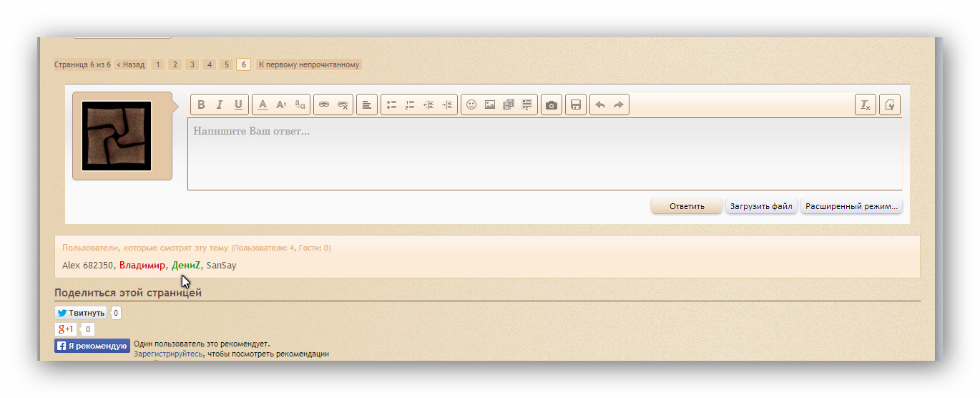Click 'Поделиться этой страницей' heading

coord(128,293)
